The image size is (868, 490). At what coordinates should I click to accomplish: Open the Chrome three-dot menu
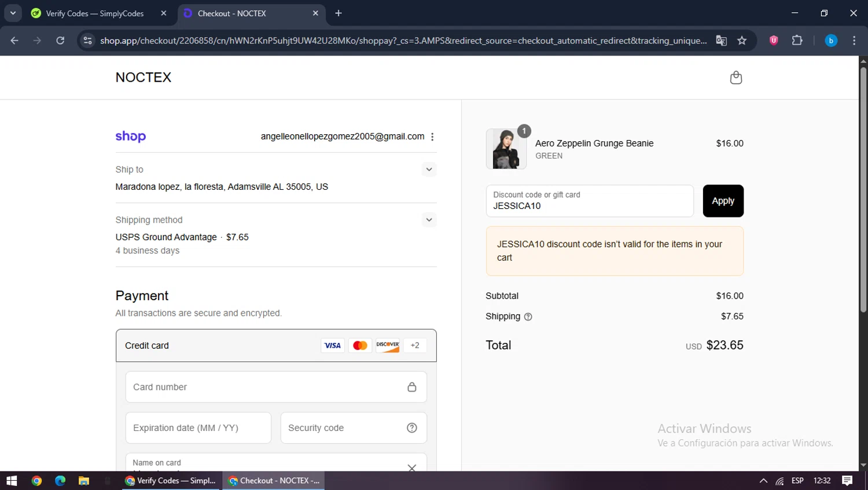pos(854,40)
